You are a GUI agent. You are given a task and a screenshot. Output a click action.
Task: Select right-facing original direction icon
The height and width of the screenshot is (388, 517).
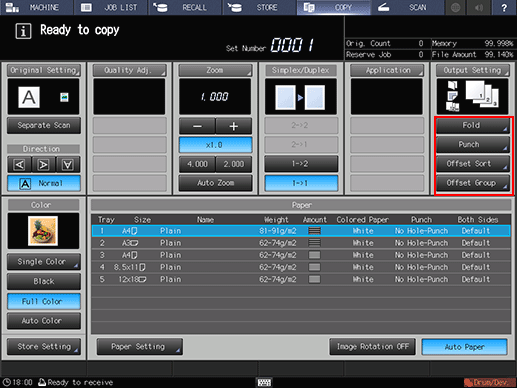pyautogui.click(x=44, y=165)
